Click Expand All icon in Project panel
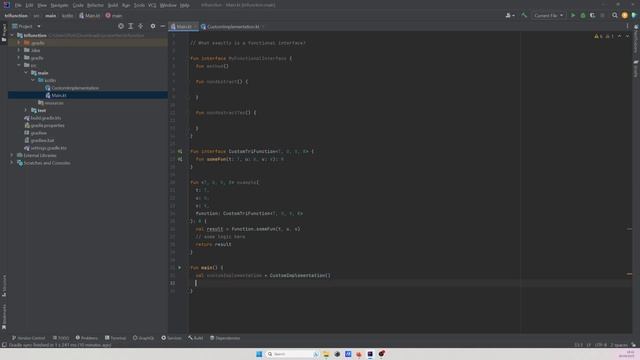The image size is (640, 360). tap(131, 26)
